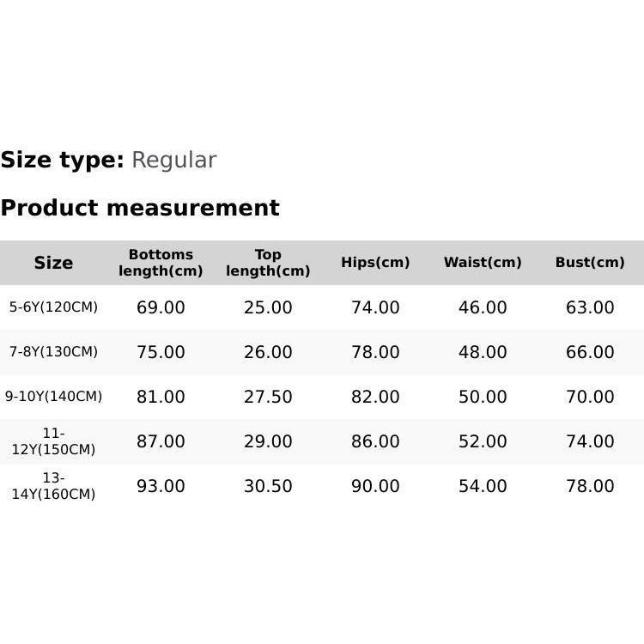Select waist value 54.00
644x644 pixels.
[x=483, y=486]
